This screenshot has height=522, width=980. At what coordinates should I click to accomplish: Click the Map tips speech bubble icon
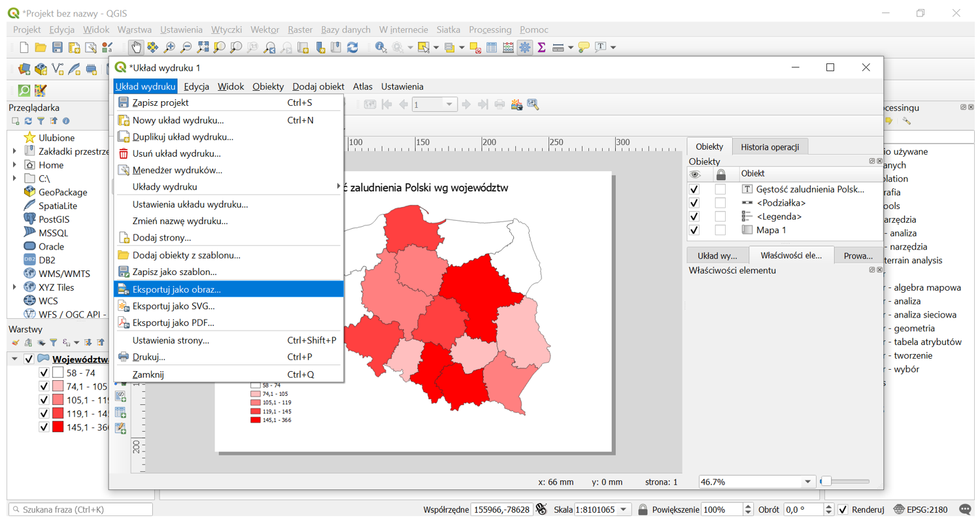tap(584, 47)
